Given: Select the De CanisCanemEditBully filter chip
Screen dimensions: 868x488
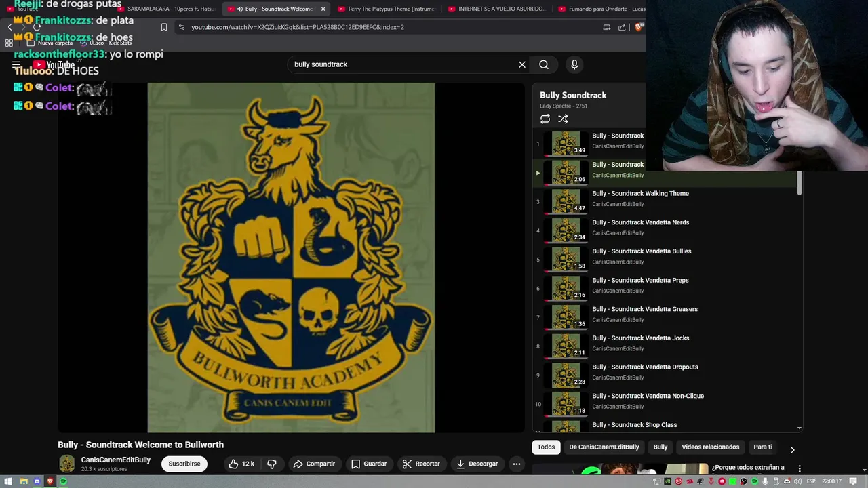Looking at the screenshot, I should [x=604, y=447].
